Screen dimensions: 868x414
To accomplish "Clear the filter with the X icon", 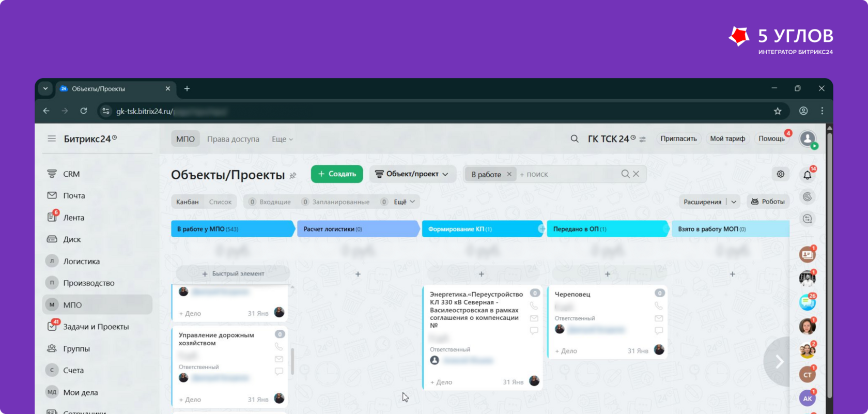I will [x=636, y=174].
